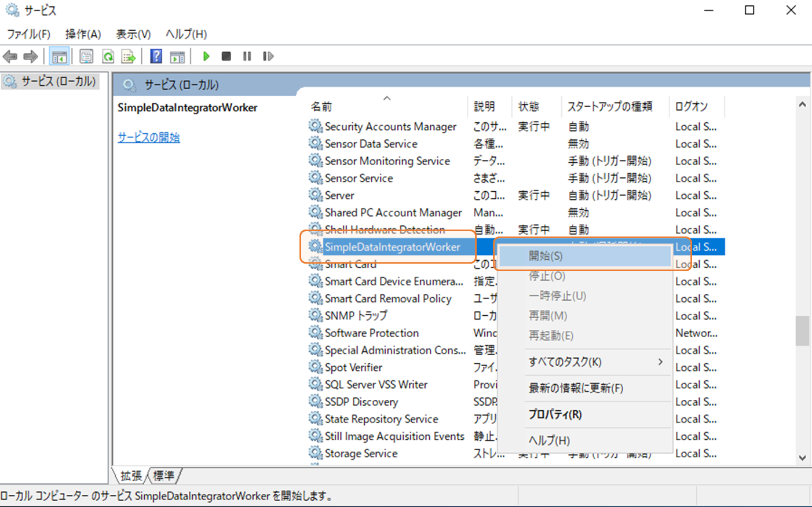Click the Stop service square icon

tap(226, 56)
